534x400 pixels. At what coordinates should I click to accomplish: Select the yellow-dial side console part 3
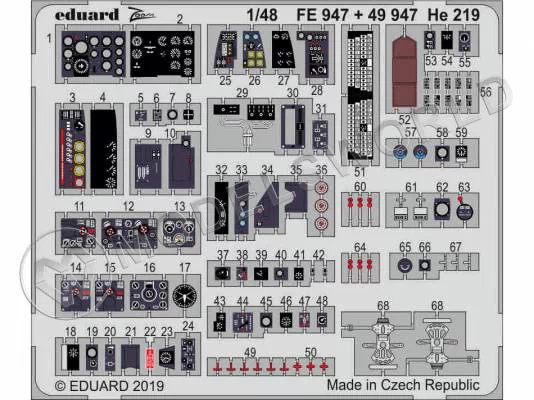tap(73, 149)
